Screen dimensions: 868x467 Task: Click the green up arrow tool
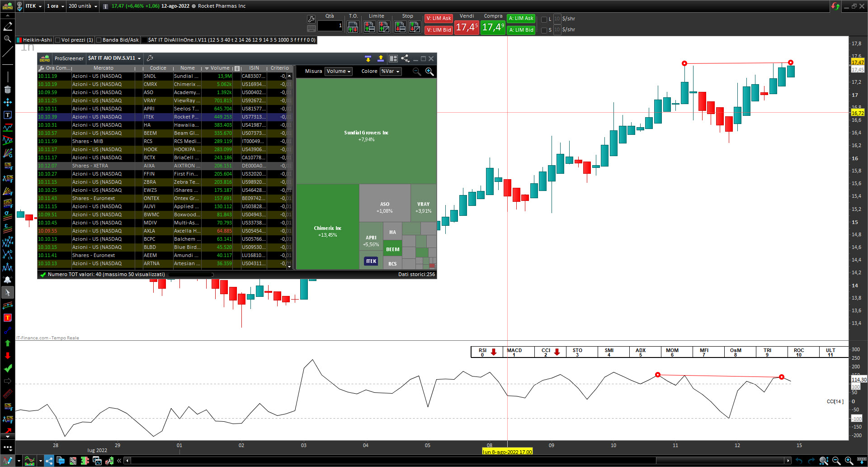click(x=8, y=343)
